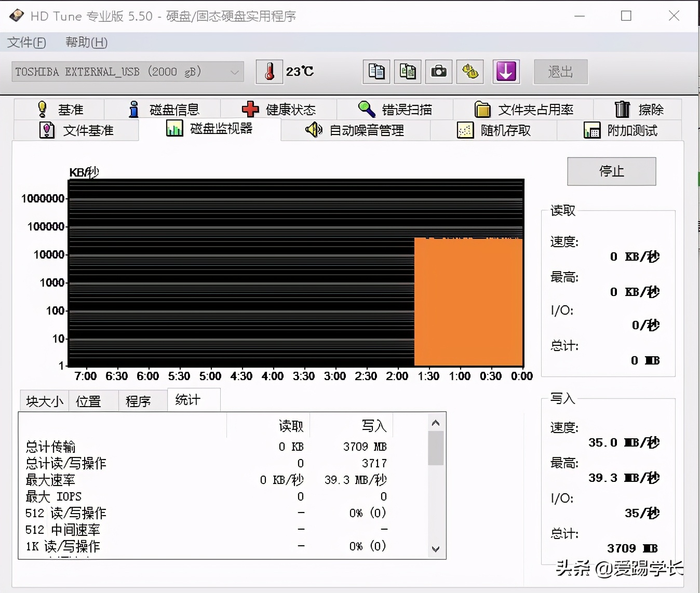Click the statistics panel scroll down arrow
The image size is (700, 593).
[436, 549]
